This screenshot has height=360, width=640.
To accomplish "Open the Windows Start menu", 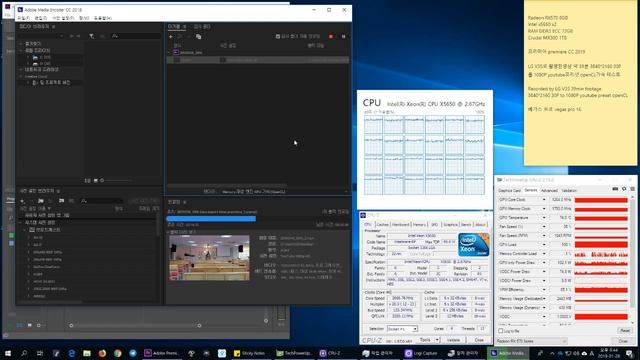I will tap(7, 353).
